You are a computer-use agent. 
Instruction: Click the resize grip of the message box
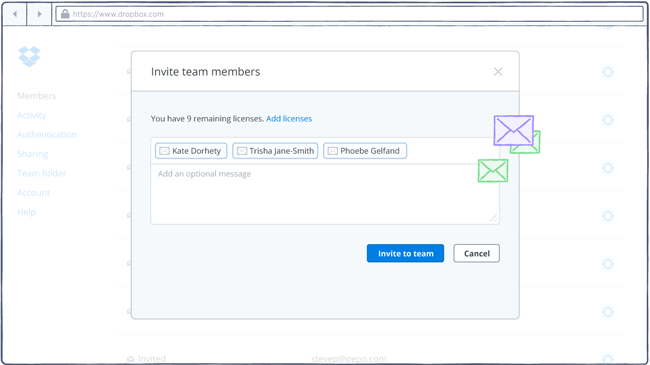[x=493, y=219]
